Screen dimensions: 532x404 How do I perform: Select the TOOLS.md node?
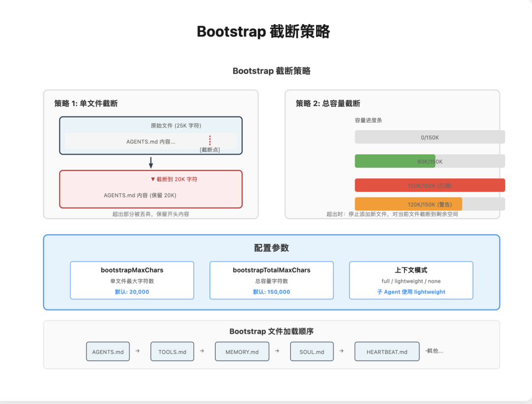point(172,351)
